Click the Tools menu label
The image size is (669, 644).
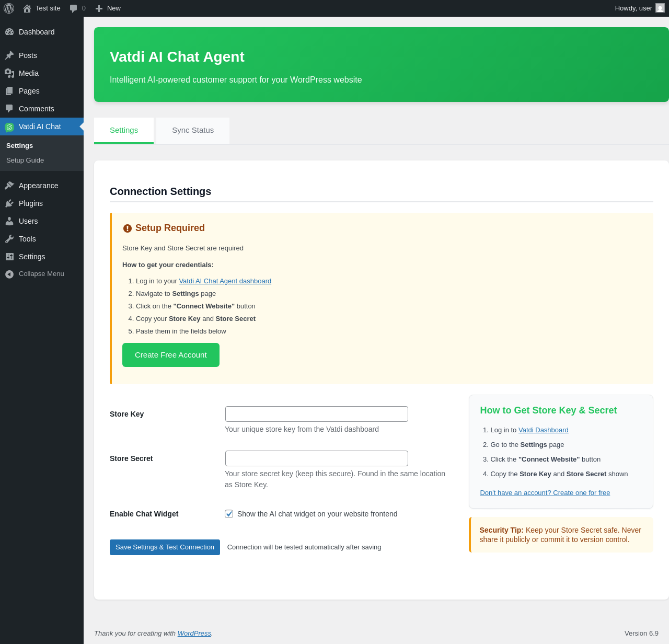(27, 239)
